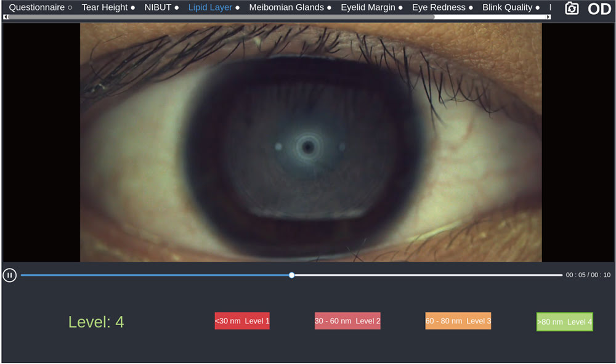The image size is (616, 364).
Task: Select the Lipid Layer tab
Action: [x=210, y=7]
